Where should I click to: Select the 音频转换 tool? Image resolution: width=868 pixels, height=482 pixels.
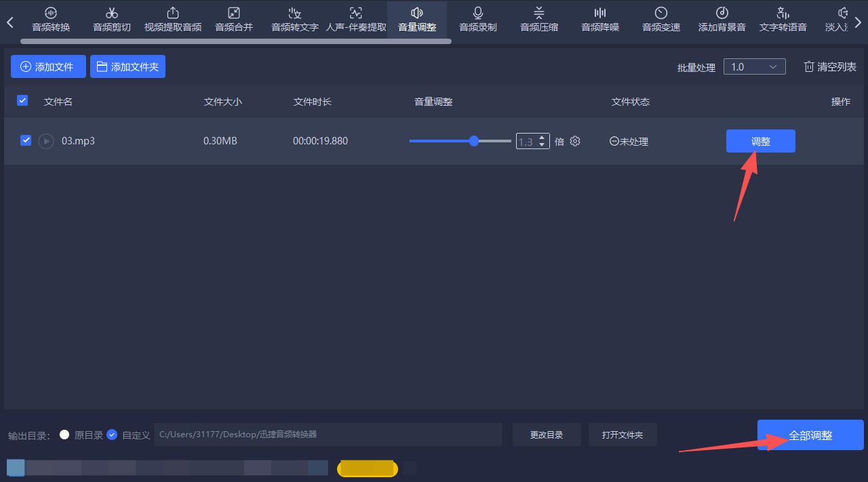50,19
